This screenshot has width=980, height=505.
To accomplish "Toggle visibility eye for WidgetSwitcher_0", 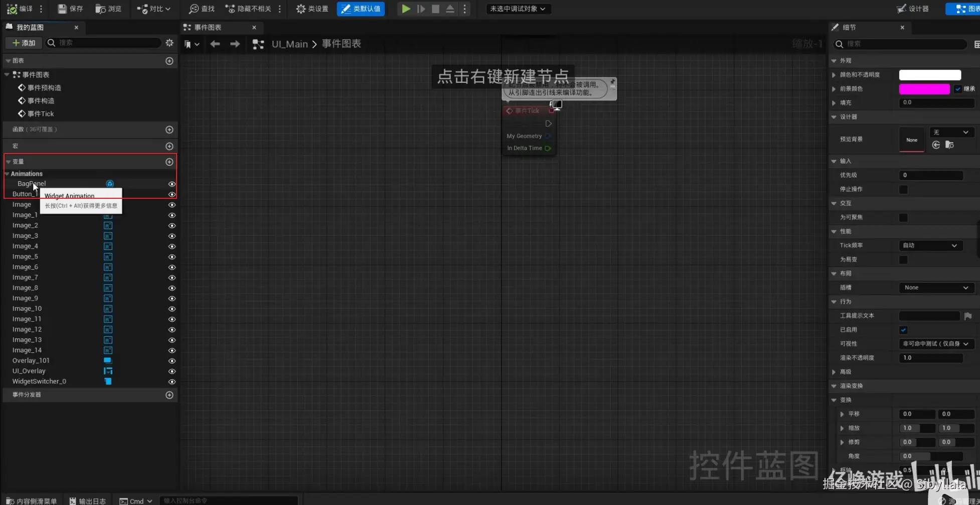I will 172,382.
